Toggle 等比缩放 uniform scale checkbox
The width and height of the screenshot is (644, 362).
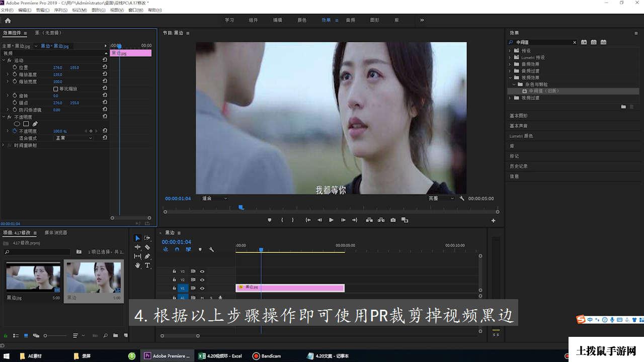click(x=55, y=88)
